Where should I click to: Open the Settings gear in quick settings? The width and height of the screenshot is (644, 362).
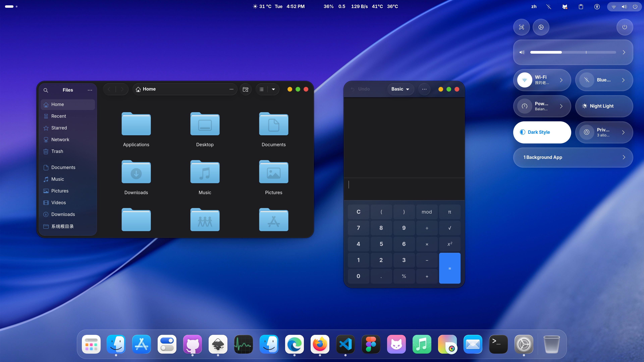coord(541,27)
